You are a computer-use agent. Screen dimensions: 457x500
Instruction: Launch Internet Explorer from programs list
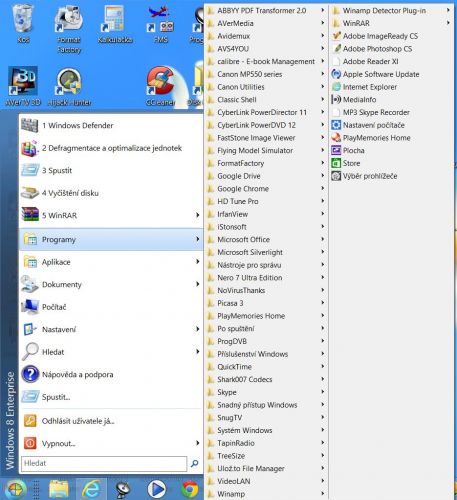pos(390,87)
